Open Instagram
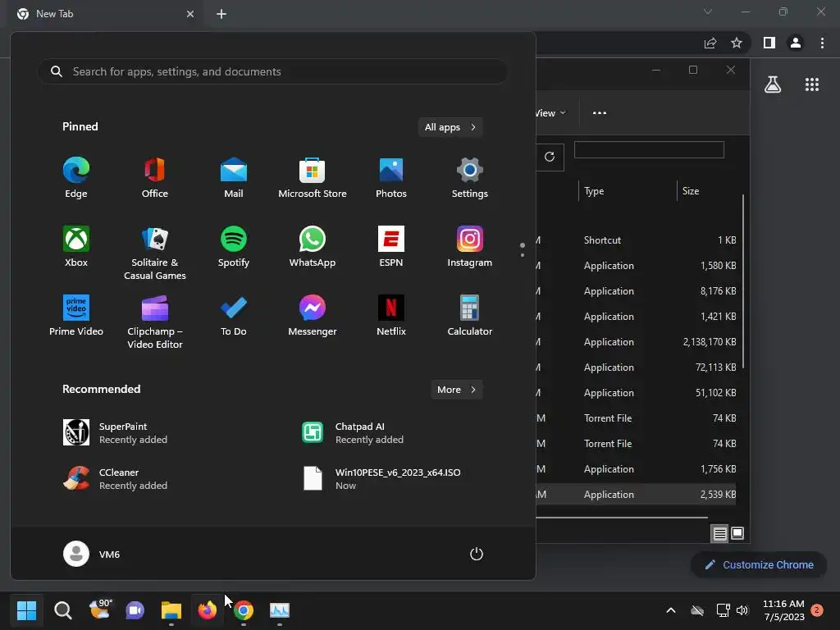 pos(470,246)
